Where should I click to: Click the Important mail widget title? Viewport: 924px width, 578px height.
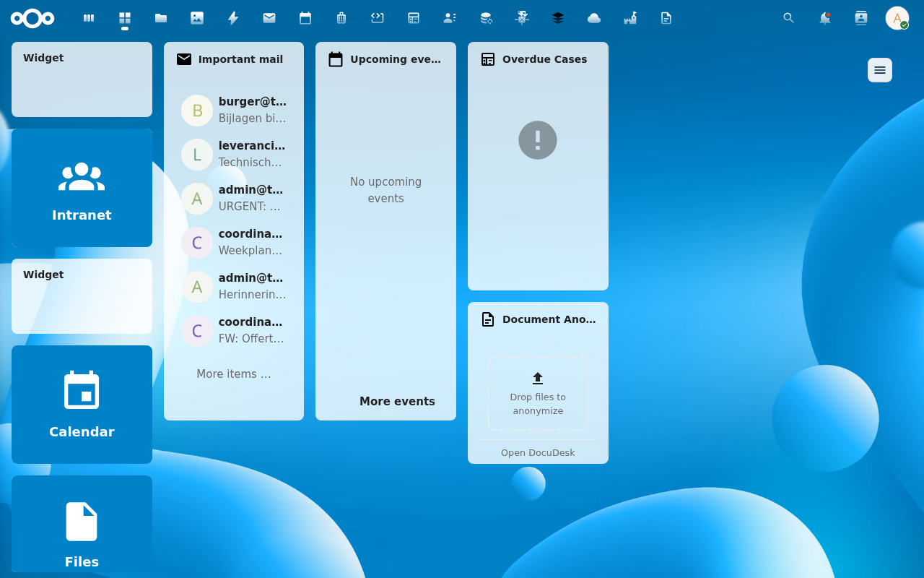click(241, 59)
